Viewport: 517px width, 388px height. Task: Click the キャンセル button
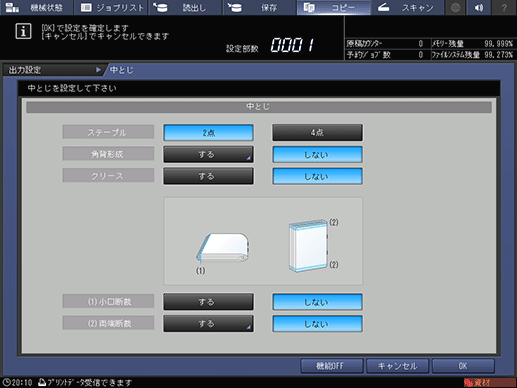tap(397, 366)
